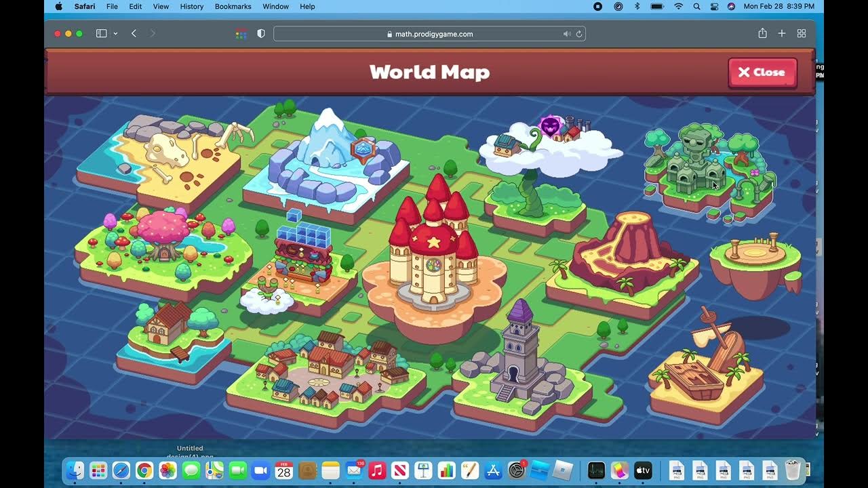Open the File menu
Image resolution: width=868 pixels, height=488 pixels.
[112, 6]
